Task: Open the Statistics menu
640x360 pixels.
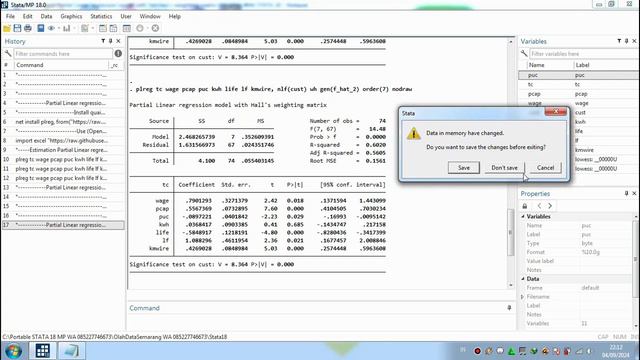Action: pos(101,16)
